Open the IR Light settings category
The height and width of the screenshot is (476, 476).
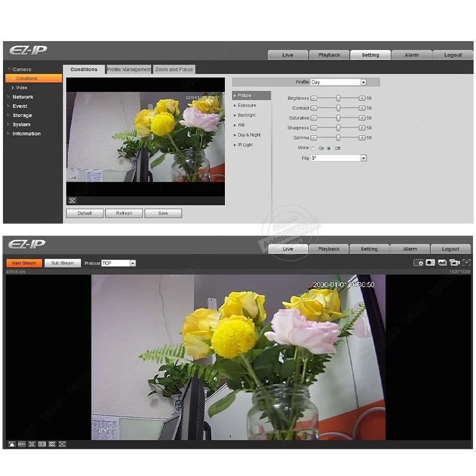click(x=245, y=145)
